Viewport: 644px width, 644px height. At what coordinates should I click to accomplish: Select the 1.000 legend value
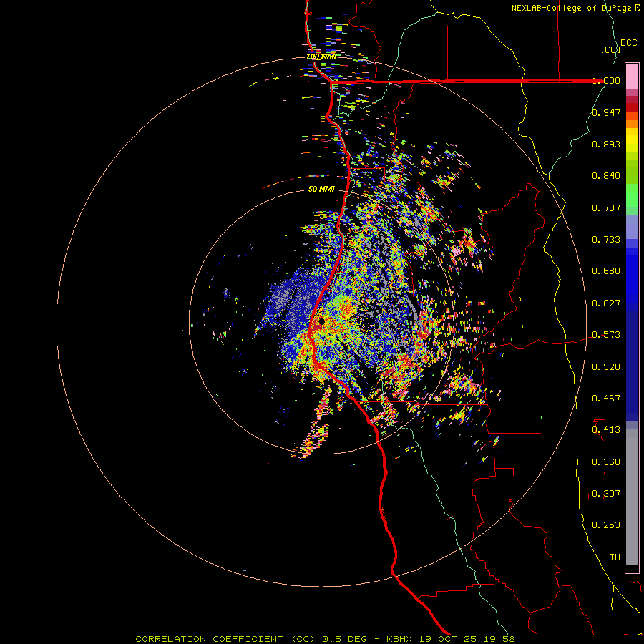point(606,80)
